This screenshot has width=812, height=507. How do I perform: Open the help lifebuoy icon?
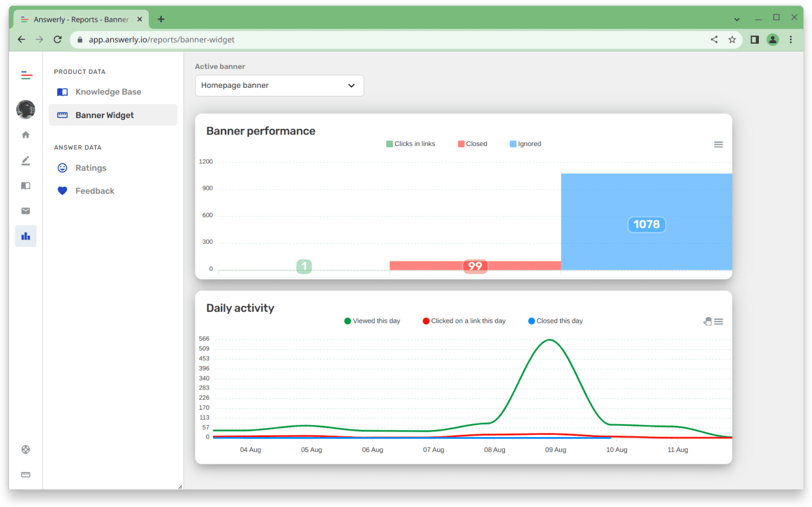click(x=26, y=449)
